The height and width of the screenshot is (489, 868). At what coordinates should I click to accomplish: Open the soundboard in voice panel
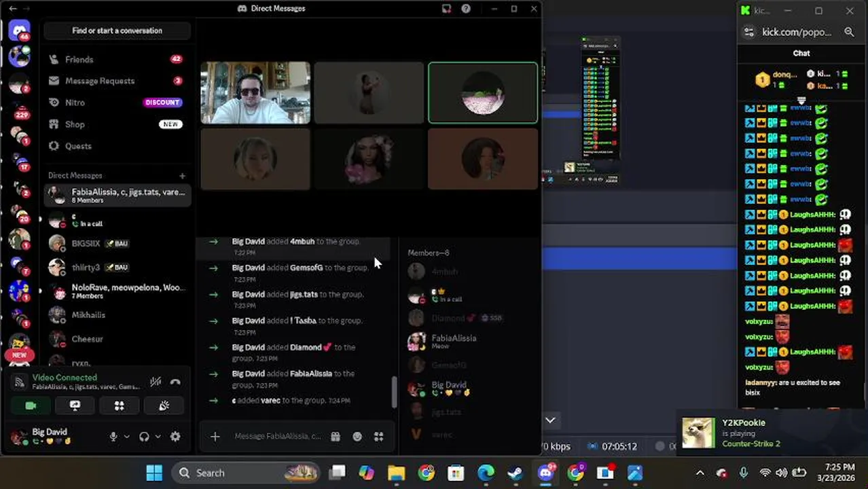tap(164, 405)
